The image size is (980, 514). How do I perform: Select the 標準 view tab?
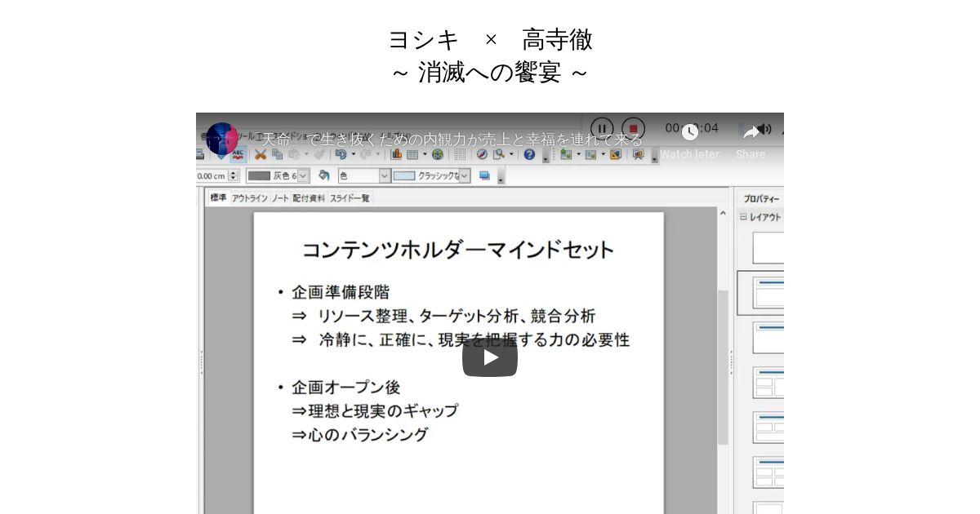[x=218, y=197]
